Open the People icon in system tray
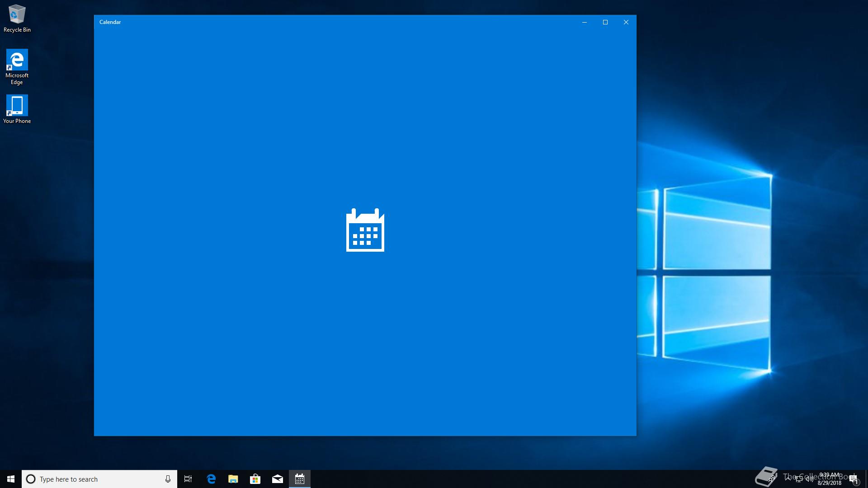The image size is (868, 488). click(772, 479)
